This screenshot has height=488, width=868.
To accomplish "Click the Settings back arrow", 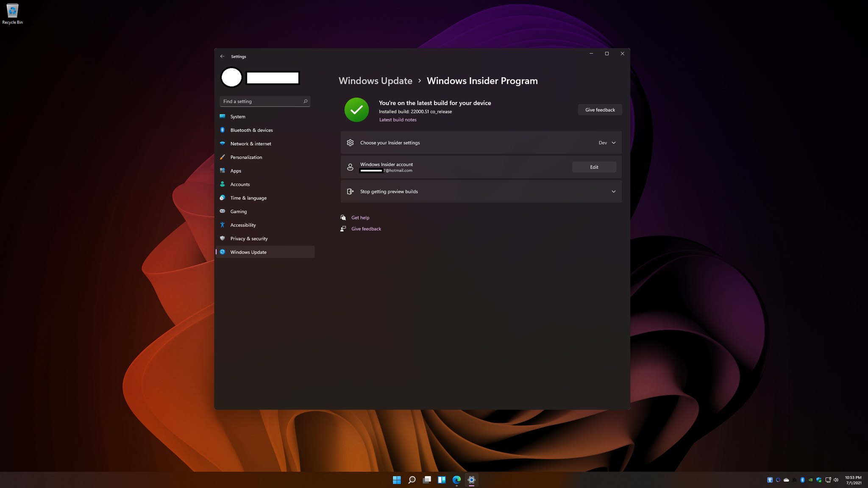I will [222, 56].
